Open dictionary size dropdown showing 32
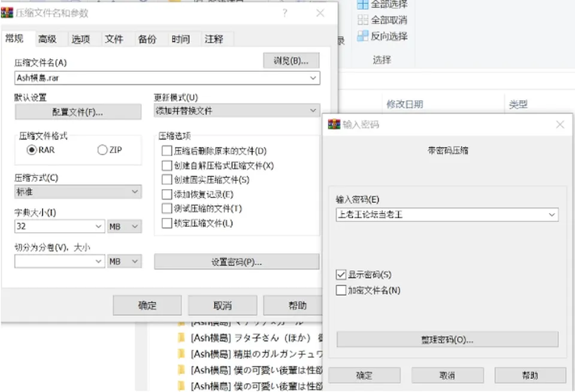Image resolution: width=575 pixels, height=392 pixels. 98,226
